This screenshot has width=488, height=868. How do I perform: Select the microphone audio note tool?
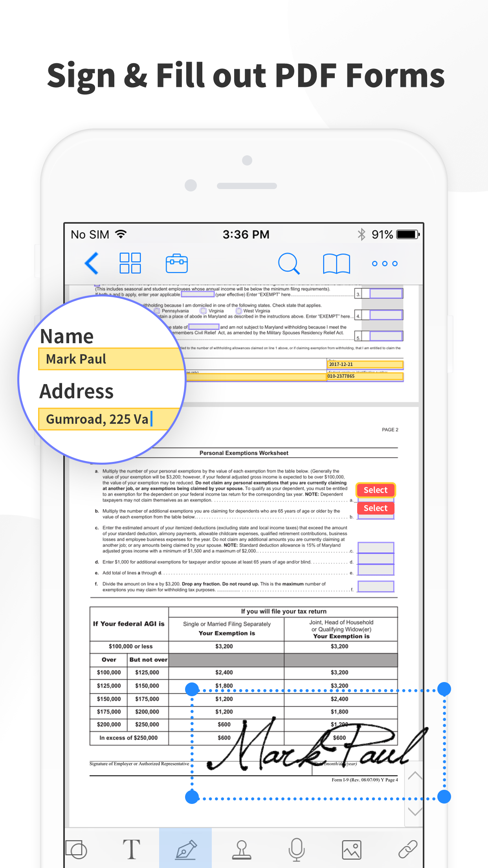(x=297, y=850)
